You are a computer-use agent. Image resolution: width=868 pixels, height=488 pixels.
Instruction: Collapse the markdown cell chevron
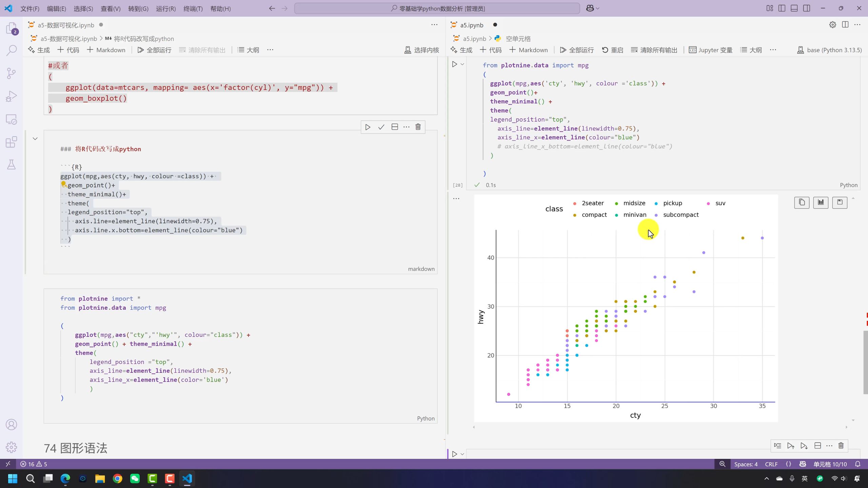click(x=35, y=139)
